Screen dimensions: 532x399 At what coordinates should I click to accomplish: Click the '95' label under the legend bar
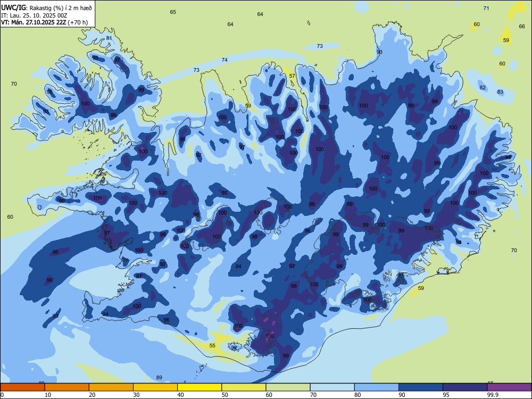[x=446, y=395]
